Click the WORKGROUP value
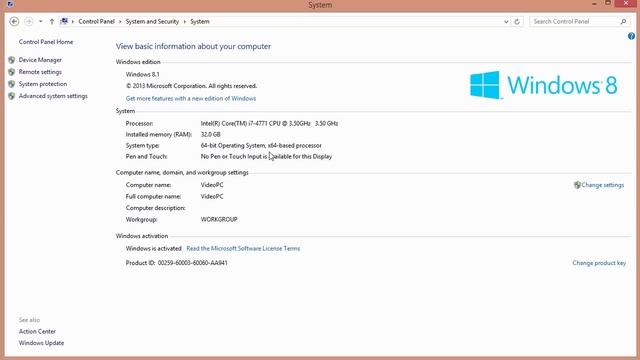 point(219,219)
